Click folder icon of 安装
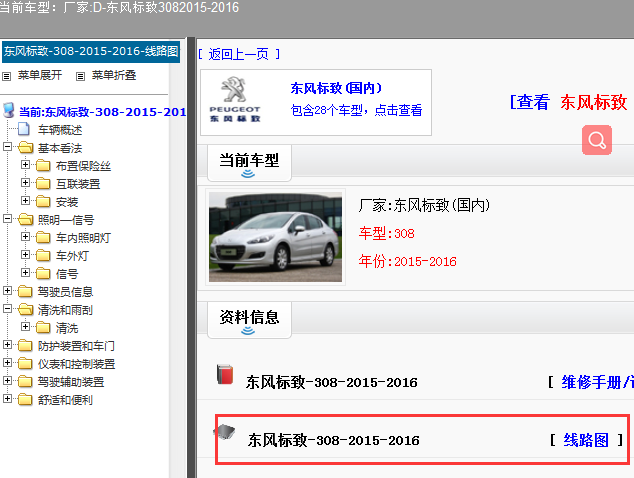 tap(43, 201)
